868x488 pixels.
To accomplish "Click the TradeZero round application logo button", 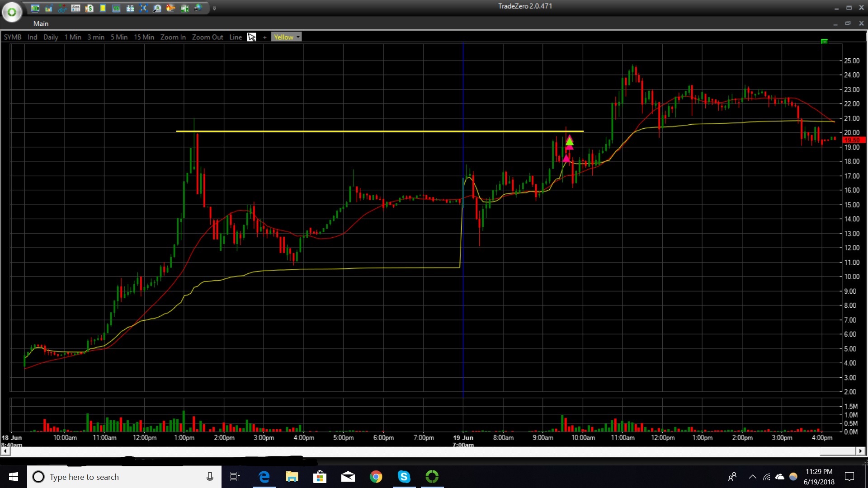I will tap(12, 12).
